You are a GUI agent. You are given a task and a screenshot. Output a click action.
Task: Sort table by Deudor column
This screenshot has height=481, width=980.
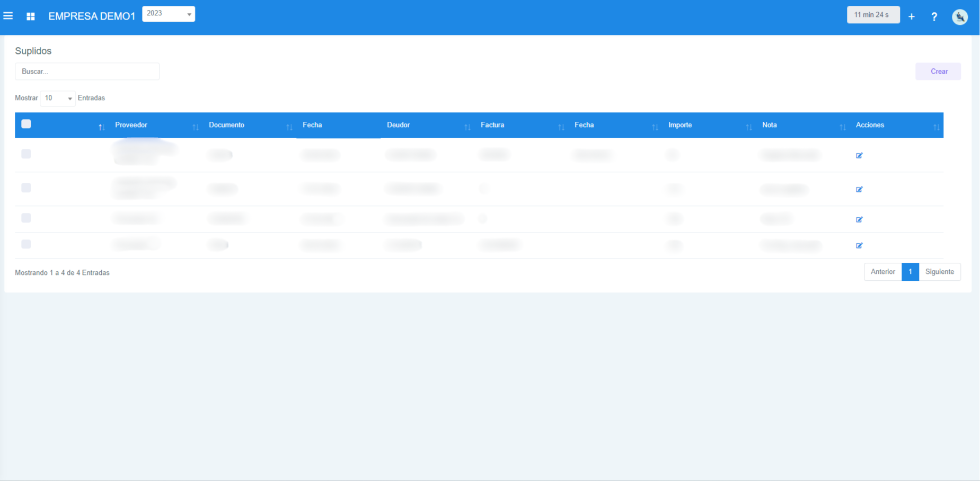[x=399, y=125]
